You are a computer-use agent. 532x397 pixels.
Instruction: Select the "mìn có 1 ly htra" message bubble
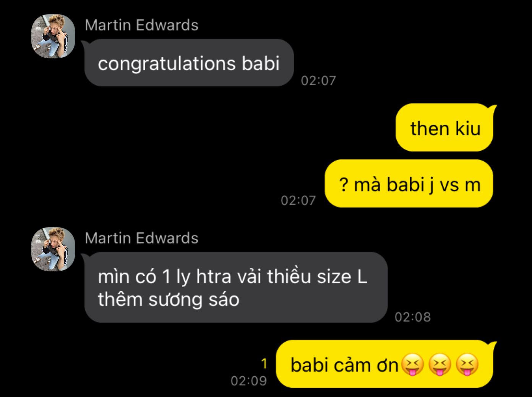(x=236, y=287)
